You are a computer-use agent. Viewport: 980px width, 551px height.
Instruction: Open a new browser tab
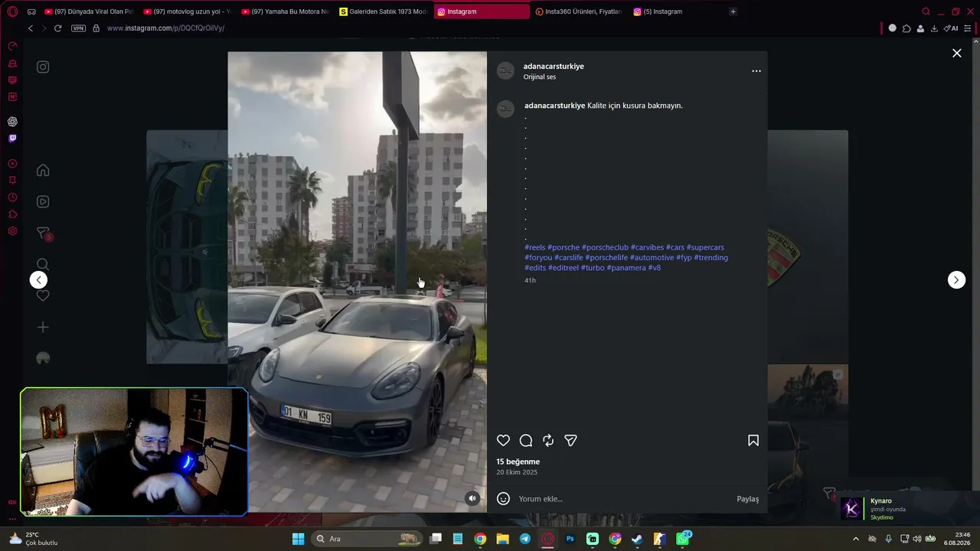point(733,11)
